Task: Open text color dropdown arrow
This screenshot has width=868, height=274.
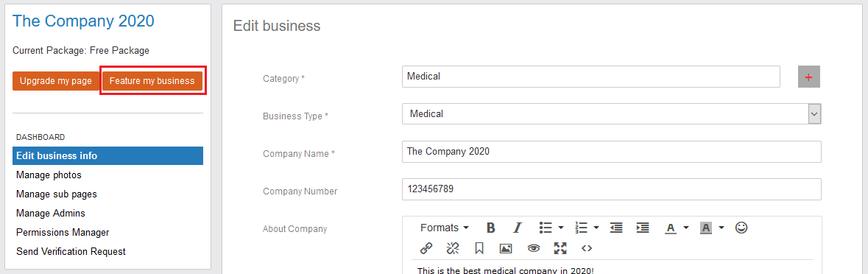Action: point(686,228)
